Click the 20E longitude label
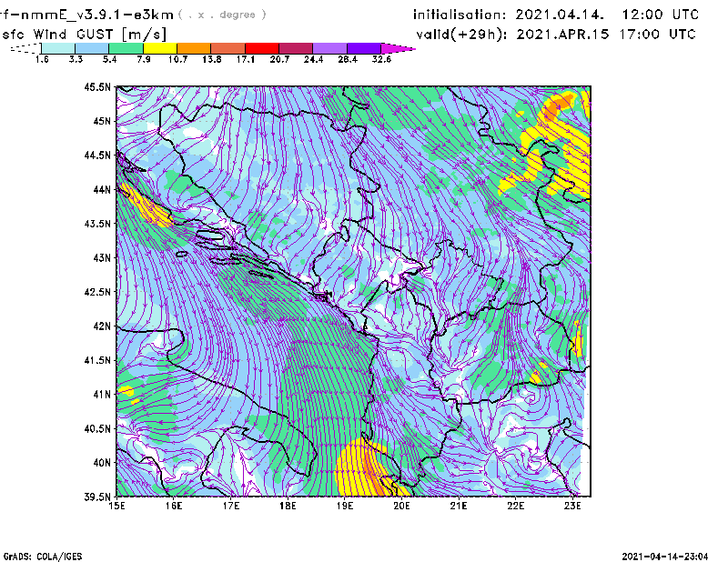The height and width of the screenshot is (562, 728). [x=401, y=506]
